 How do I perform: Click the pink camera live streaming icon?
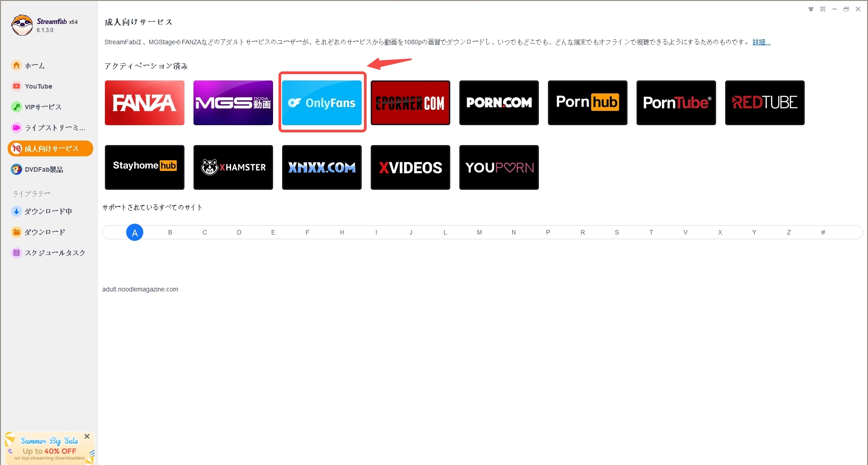pos(16,128)
